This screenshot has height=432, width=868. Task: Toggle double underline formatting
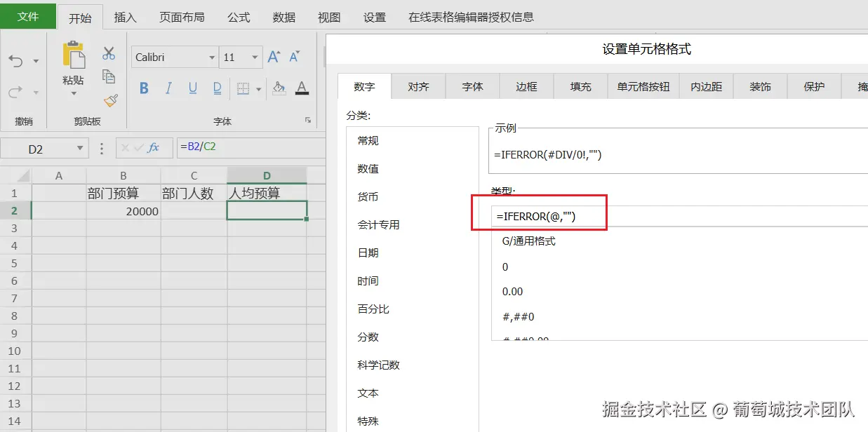218,88
